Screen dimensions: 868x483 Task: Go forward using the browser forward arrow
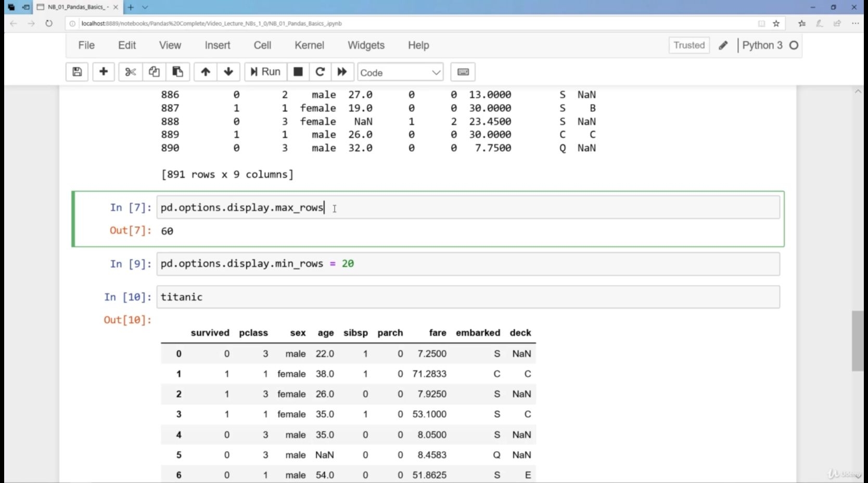click(31, 23)
